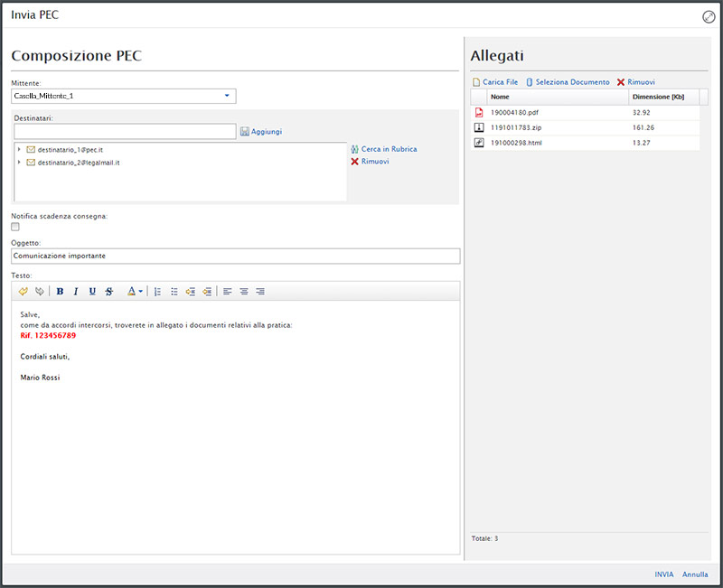The width and height of the screenshot is (723, 588).
Task: Select the 1191011783.zip attachment row
Action: pos(585,127)
